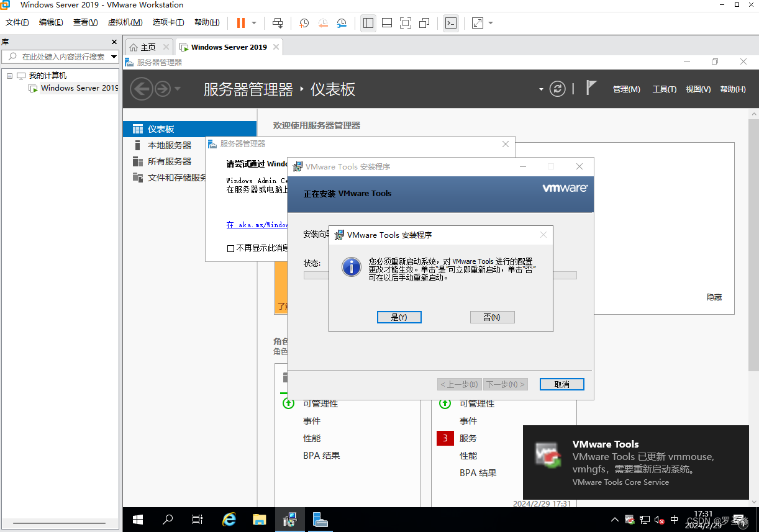The width and height of the screenshot is (759, 532).
Task: Open the navigation history dropdown arrow
Action: 178,89
